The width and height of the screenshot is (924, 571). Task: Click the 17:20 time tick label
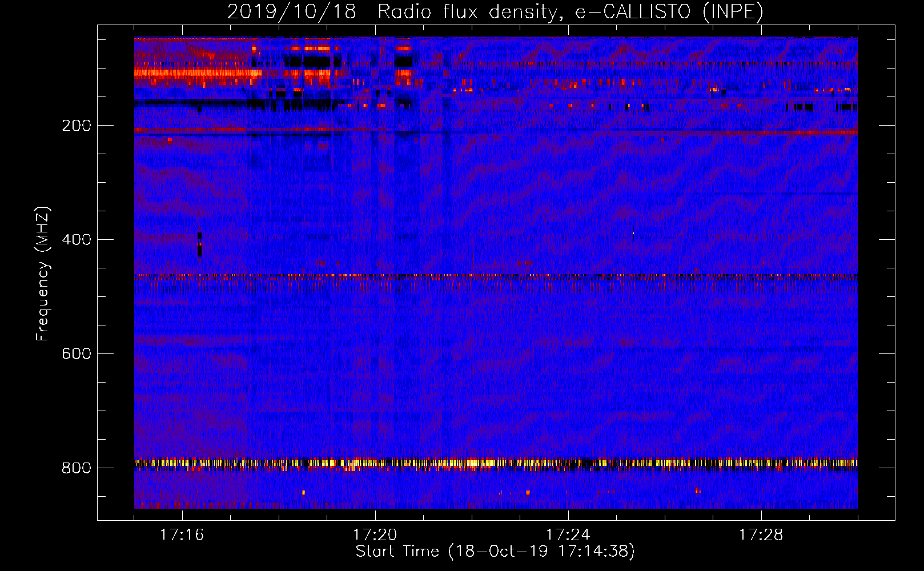point(375,535)
